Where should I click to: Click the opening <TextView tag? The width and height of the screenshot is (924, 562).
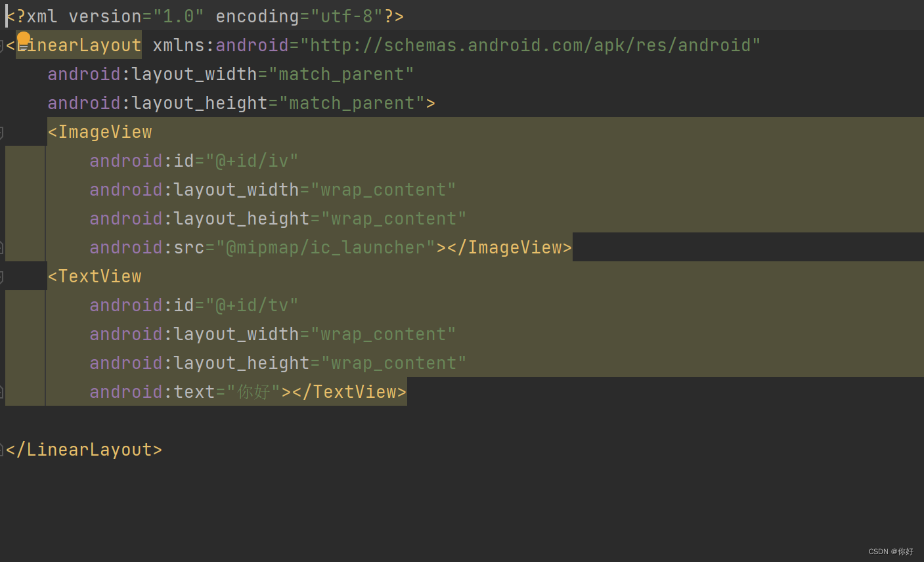[95, 276]
